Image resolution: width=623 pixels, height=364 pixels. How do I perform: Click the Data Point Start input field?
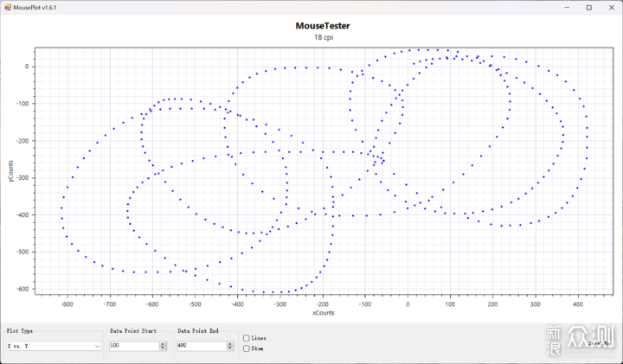pos(134,345)
